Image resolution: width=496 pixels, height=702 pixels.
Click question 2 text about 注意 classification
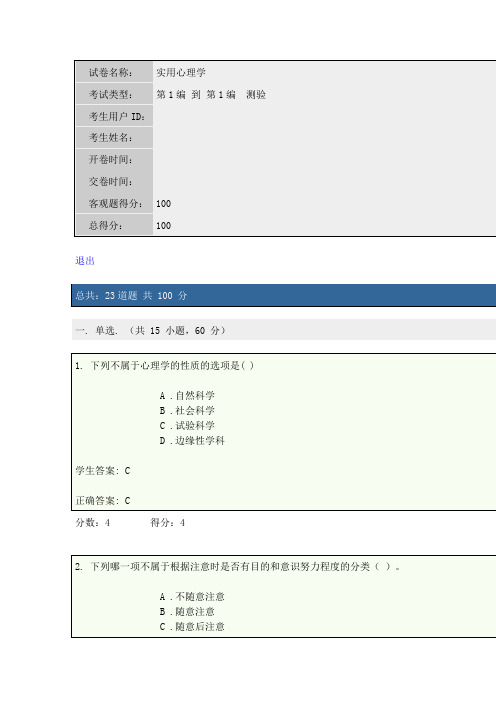(237, 566)
